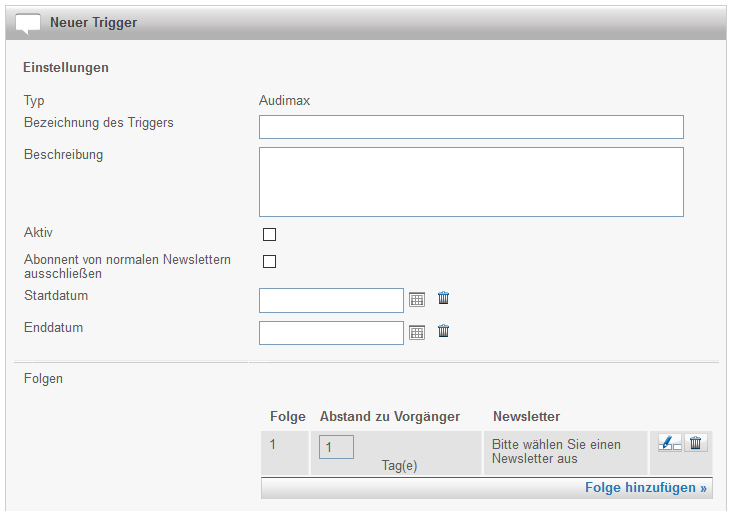Enable the Aktiv checkbox
This screenshot has width=732, height=516.
point(269,235)
